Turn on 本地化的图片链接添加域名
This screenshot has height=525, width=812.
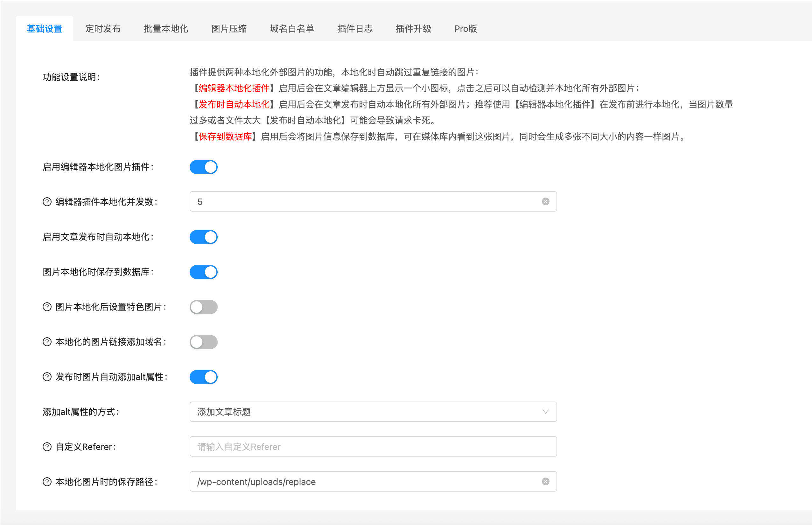pyautogui.click(x=204, y=342)
